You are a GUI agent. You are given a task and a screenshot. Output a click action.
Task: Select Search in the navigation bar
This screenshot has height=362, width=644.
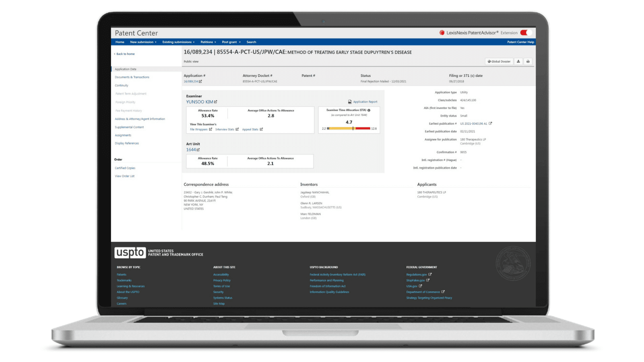(x=251, y=42)
